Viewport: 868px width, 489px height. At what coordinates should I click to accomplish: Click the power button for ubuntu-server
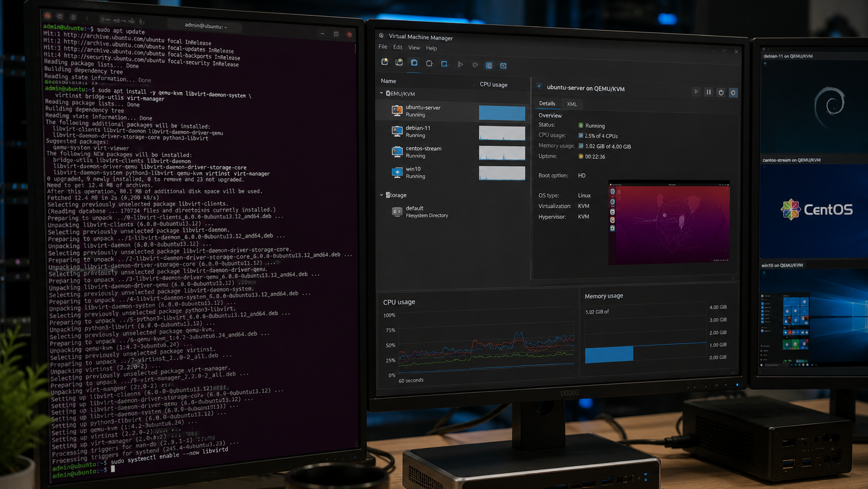tap(721, 92)
